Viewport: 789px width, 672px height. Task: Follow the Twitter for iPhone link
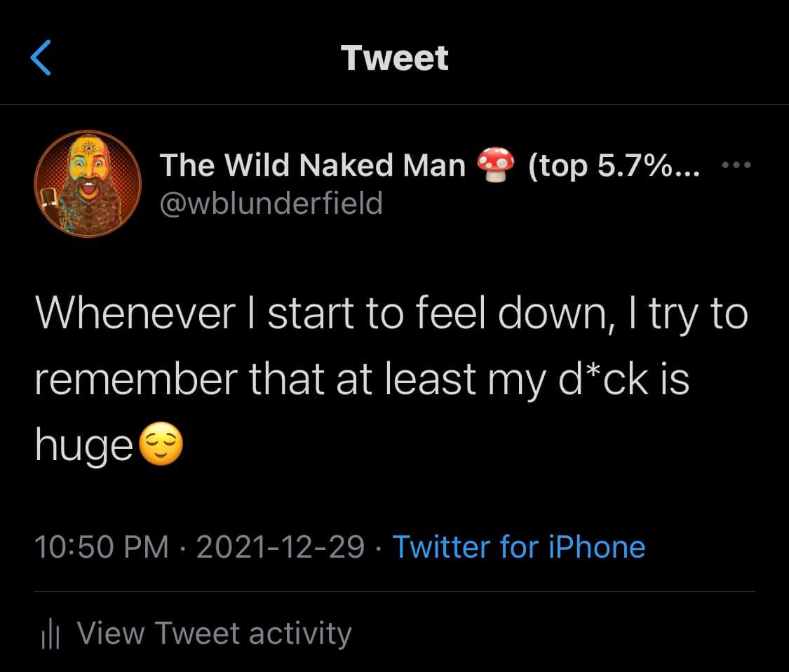[518, 547]
